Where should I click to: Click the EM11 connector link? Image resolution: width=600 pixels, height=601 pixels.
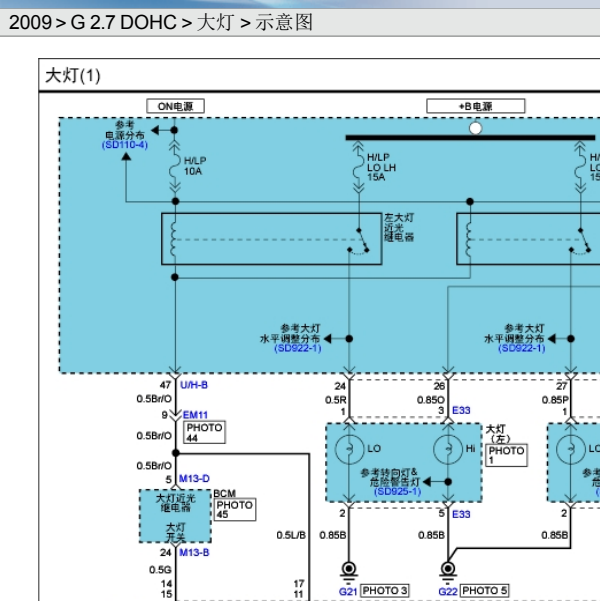(x=195, y=415)
